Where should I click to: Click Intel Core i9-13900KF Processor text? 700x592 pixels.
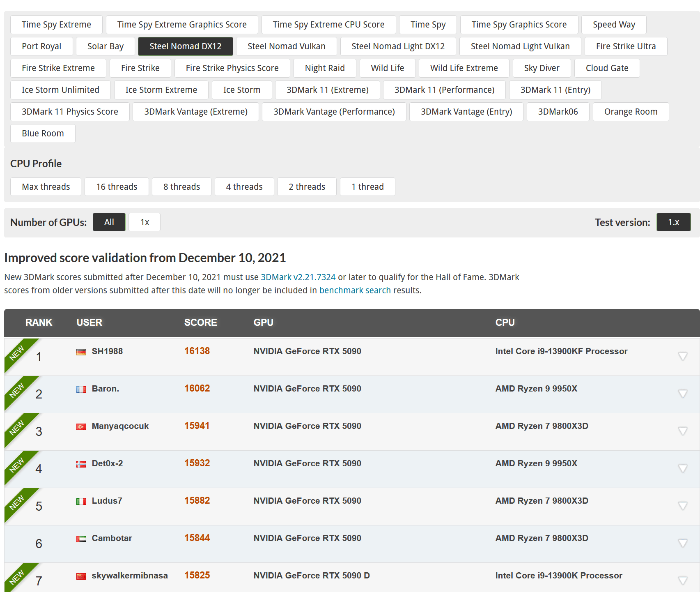pos(562,351)
